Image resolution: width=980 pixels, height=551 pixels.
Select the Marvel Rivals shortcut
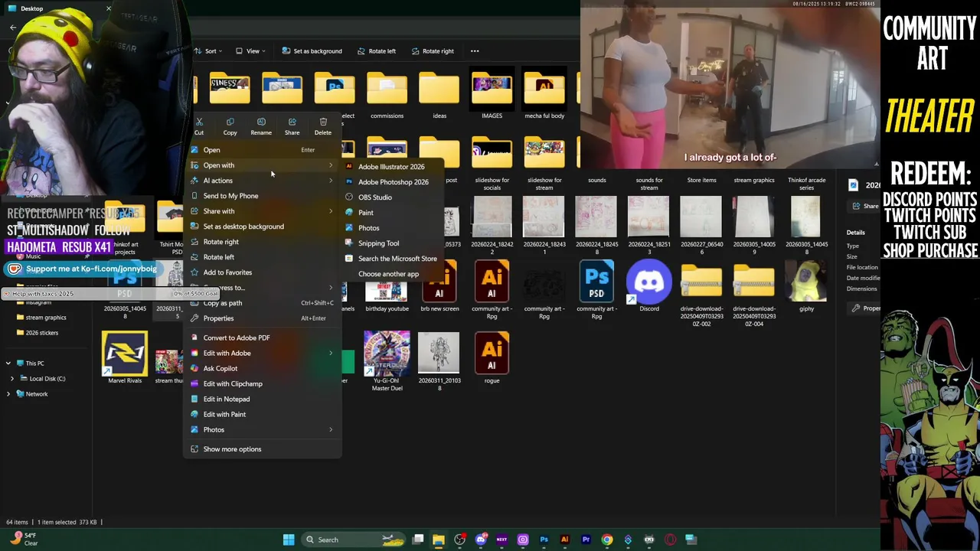pos(125,357)
